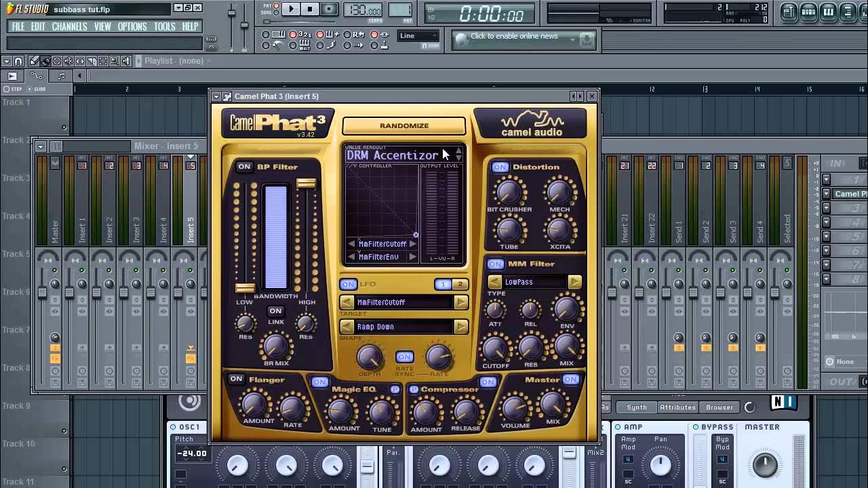Select the pencil draw tool in playlist toolbar

click(x=34, y=61)
